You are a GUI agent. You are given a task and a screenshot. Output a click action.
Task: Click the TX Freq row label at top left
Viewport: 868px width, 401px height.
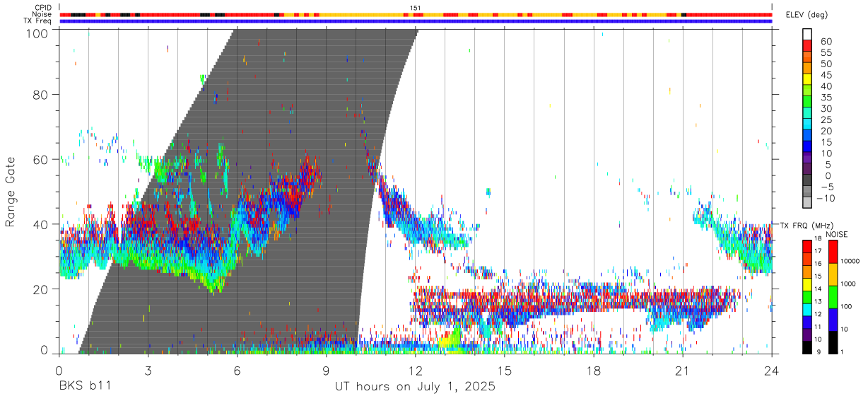(x=38, y=21)
